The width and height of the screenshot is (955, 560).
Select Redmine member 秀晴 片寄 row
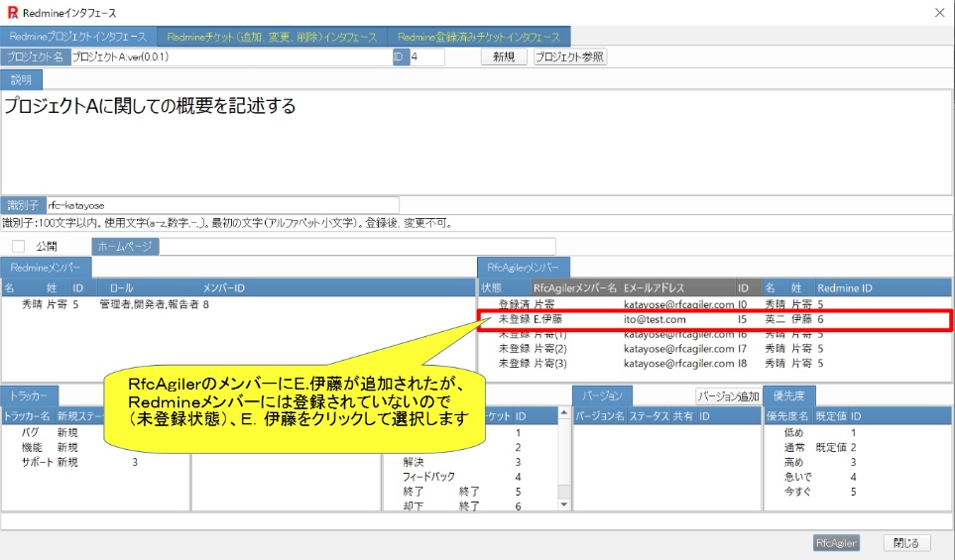pos(238,304)
